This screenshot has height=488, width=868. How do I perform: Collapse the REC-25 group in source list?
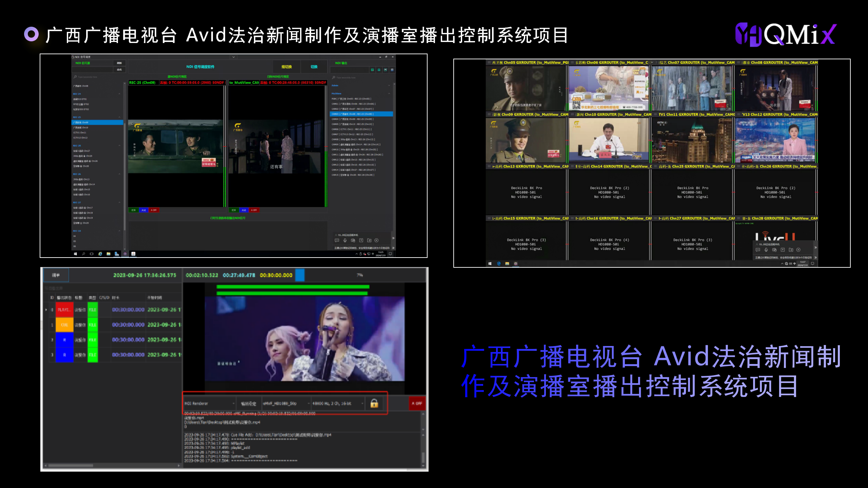click(119, 117)
